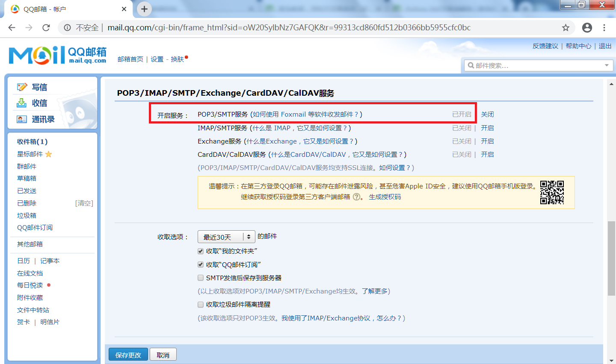
Task: Open 其他邮箱
Action: (x=30, y=244)
